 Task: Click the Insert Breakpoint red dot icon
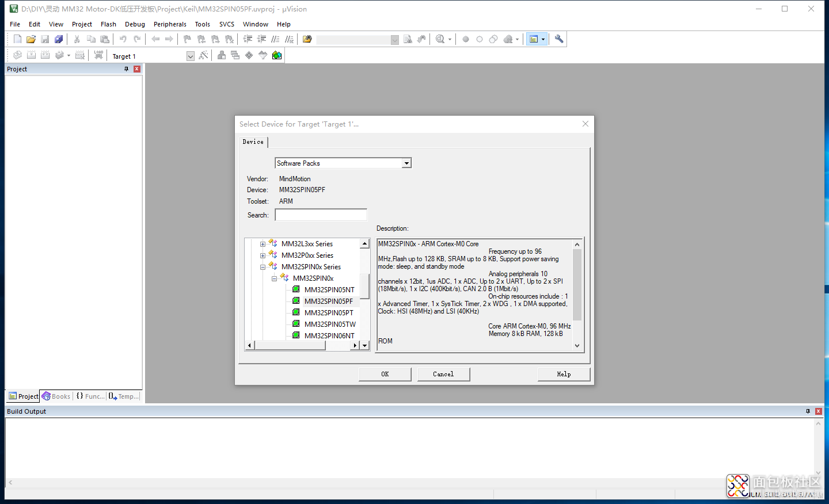466,39
